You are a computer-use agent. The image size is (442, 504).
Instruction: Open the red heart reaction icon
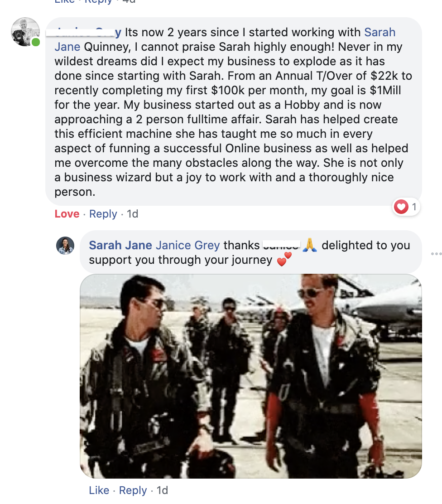click(x=401, y=207)
